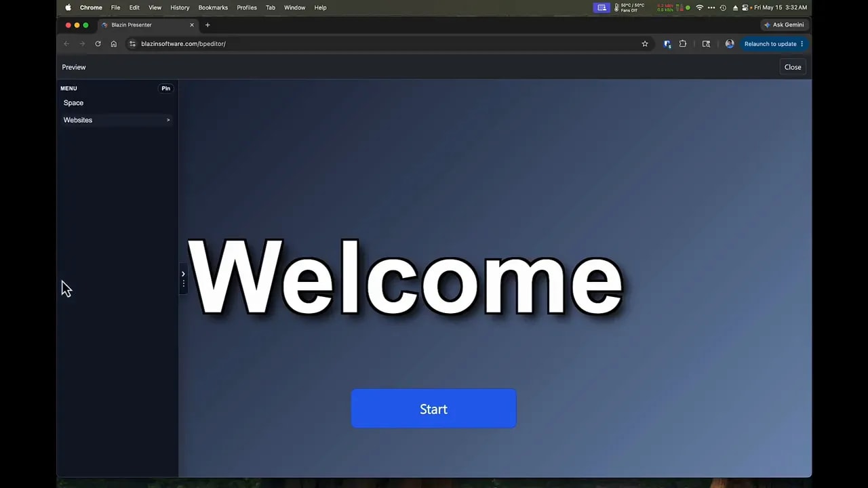Click the eject icon in the menu bar

pyautogui.click(x=735, y=7)
